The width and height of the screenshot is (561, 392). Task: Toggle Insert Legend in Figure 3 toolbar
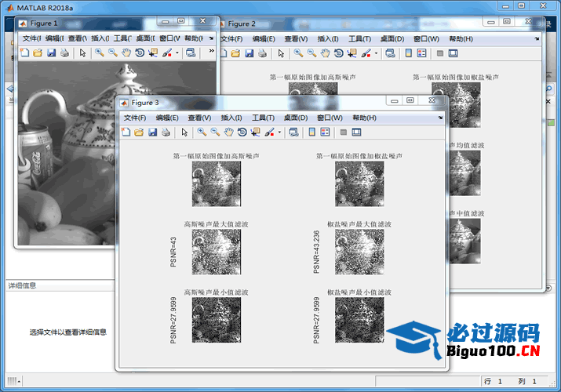(326, 132)
